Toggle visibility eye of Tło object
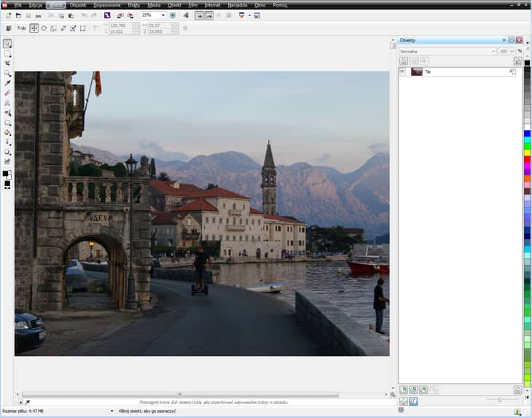The height and width of the screenshot is (418, 532). (x=402, y=71)
